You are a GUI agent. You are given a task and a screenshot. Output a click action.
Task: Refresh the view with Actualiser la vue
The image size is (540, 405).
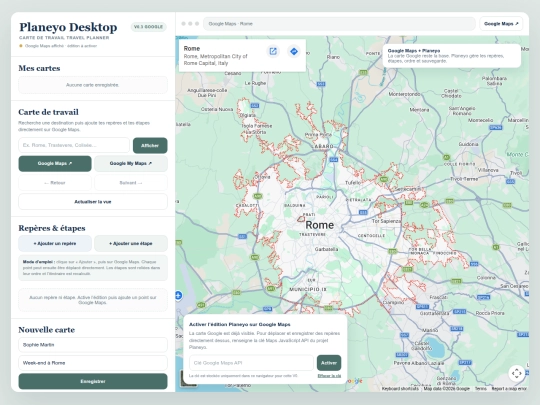pos(93,202)
